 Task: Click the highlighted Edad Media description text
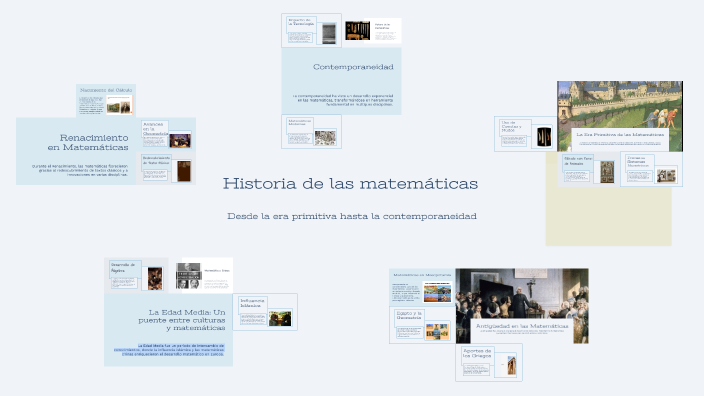[169, 350]
